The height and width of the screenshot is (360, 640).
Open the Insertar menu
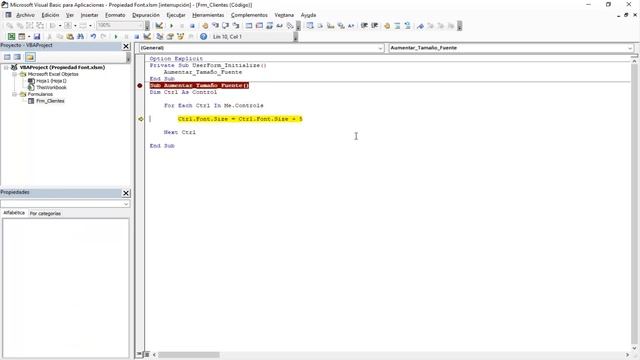[x=89, y=15]
